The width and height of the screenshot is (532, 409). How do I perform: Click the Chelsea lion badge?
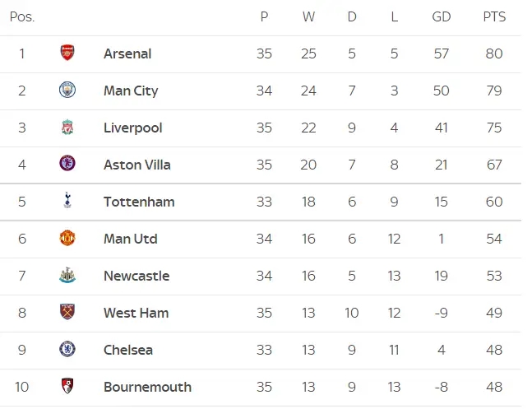tap(67, 349)
